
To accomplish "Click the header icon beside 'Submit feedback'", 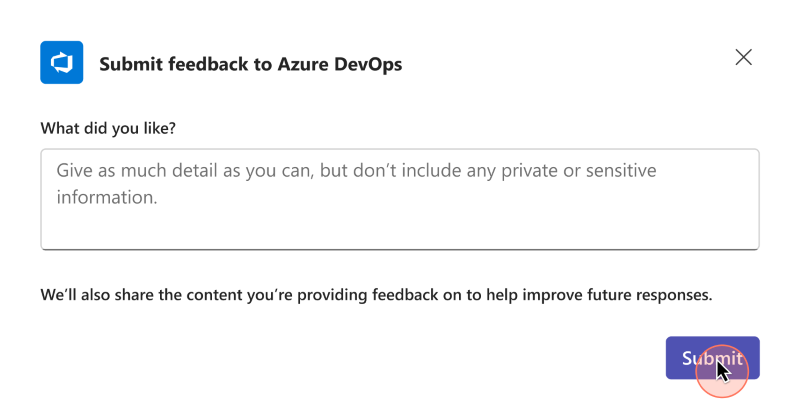I will click(62, 63).
